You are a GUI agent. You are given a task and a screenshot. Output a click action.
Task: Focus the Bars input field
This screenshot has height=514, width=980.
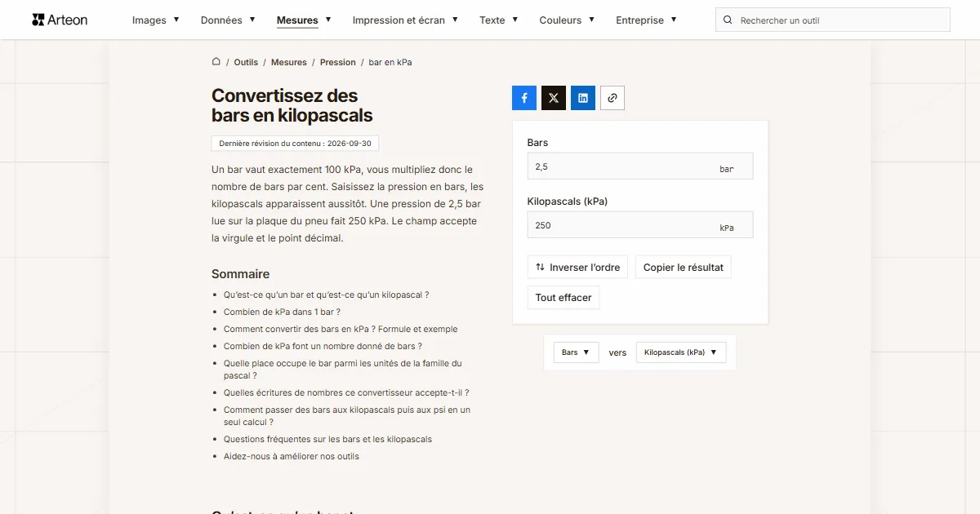point(640,166)
